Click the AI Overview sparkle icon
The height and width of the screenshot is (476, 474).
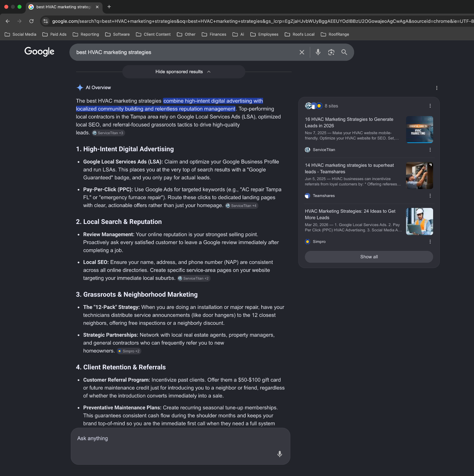pyautogui.click(x=80, y=87)
